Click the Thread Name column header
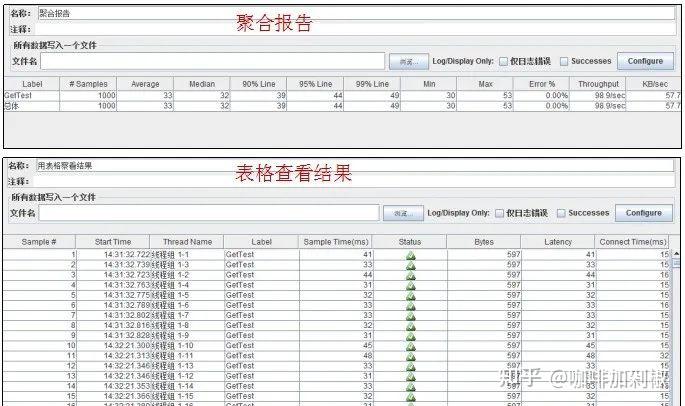This screenshot has height=406, width=685. (187, 242)
